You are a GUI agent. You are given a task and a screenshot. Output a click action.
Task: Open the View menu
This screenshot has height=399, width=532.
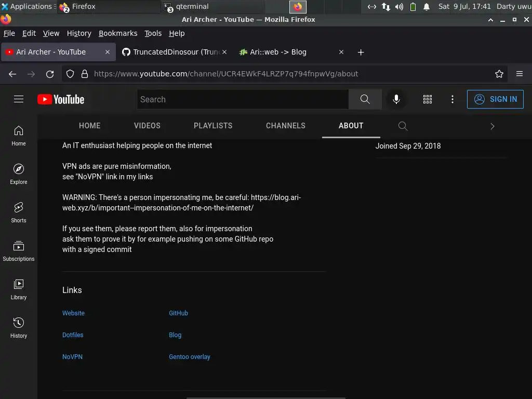click(x=51, y=33)
